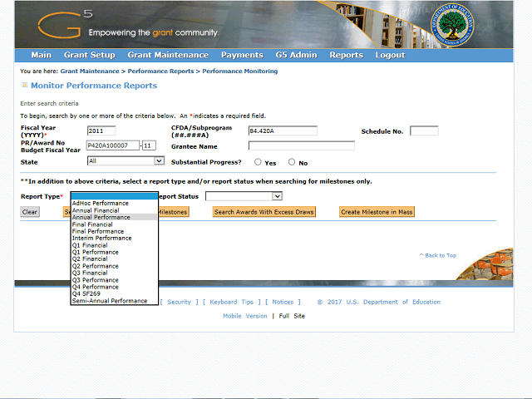The image size is (532, 399).
Task: Choose Semi-Annual Performance report type
Action: tap(115, 301)
